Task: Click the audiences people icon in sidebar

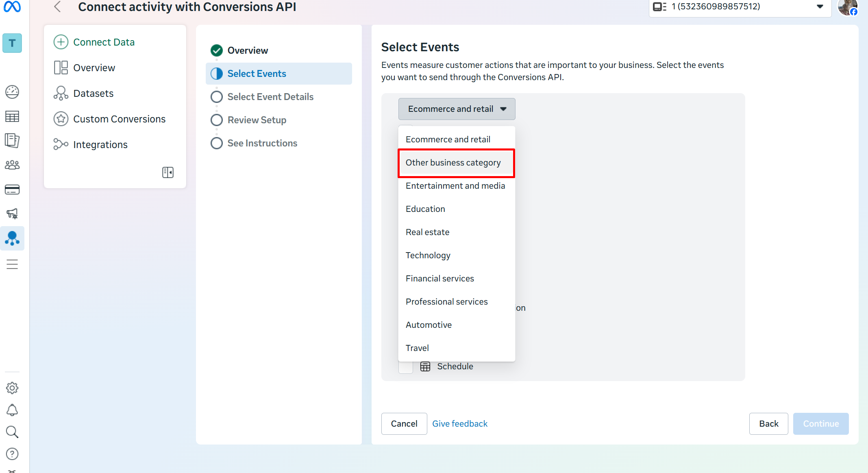Action: point(12,165)
